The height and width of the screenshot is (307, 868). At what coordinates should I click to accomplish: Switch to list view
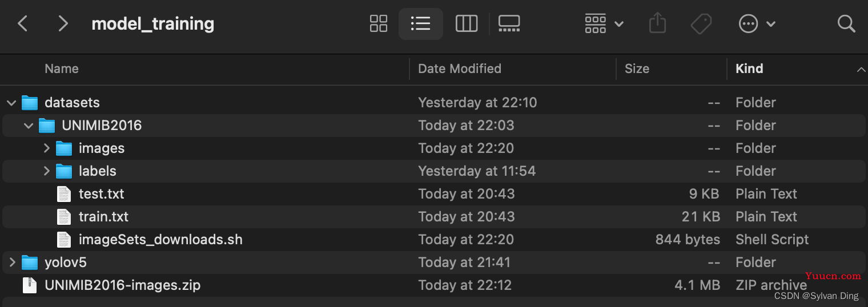[421, 23]
